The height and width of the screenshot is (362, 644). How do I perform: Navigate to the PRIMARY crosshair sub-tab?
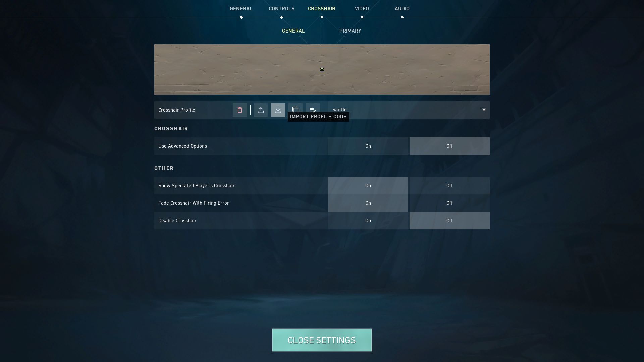[350, 31]
